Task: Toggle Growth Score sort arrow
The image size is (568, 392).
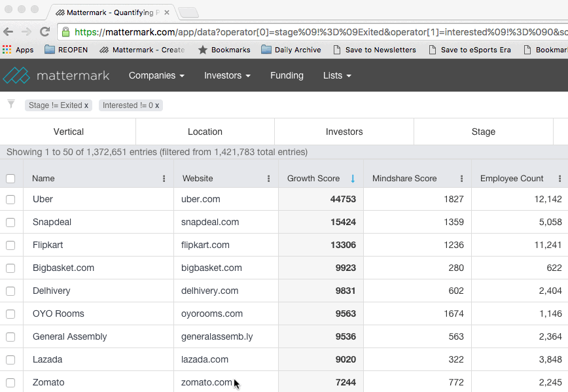Action: (353, 178)
